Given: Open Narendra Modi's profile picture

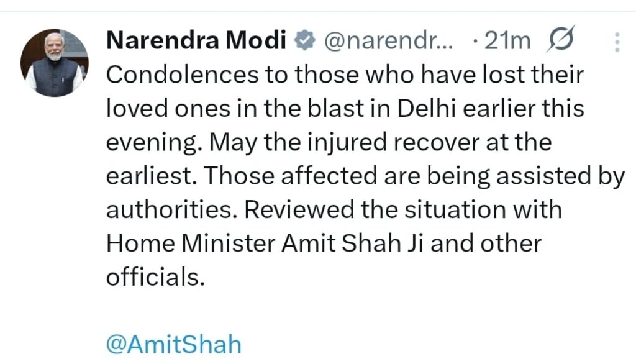Looking at the screenshot, I should [x=55, y=63].
